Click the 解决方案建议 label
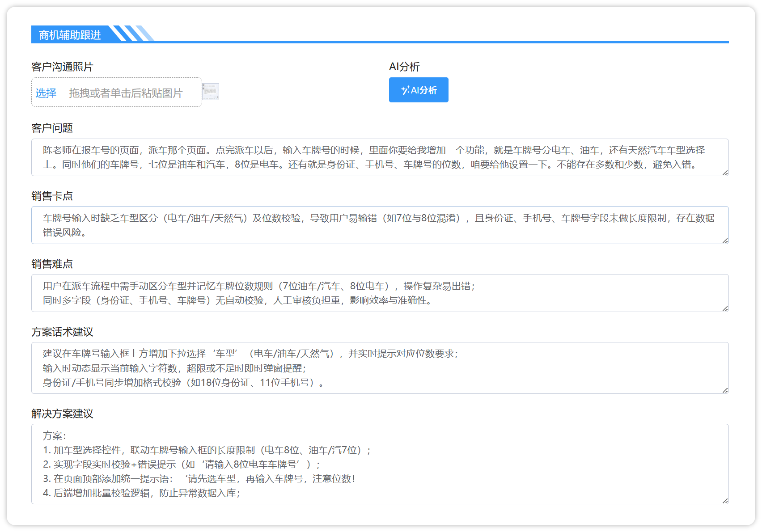 (62, 414)
